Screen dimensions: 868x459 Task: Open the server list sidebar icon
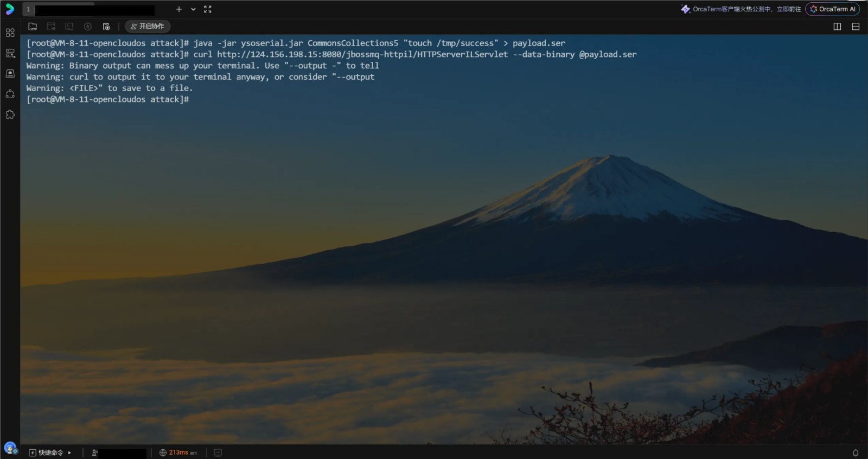click(x=10, y=53)
